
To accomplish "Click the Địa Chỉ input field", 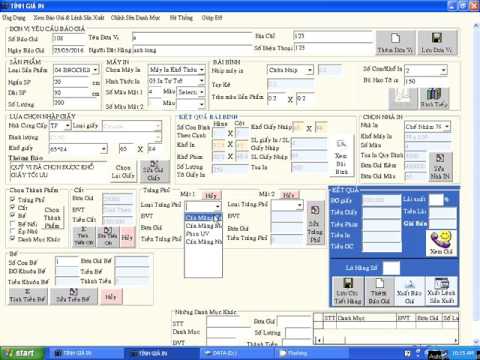I will click(333, 36).
